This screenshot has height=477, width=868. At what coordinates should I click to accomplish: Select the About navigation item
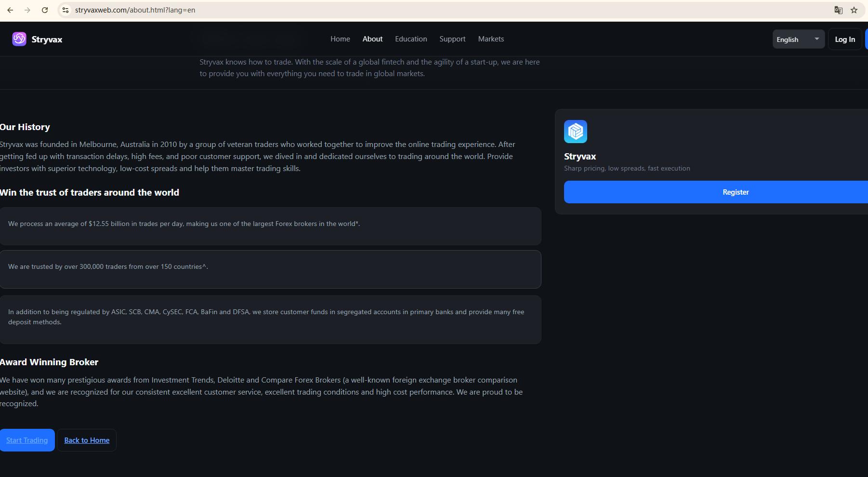tap(372, 39)
